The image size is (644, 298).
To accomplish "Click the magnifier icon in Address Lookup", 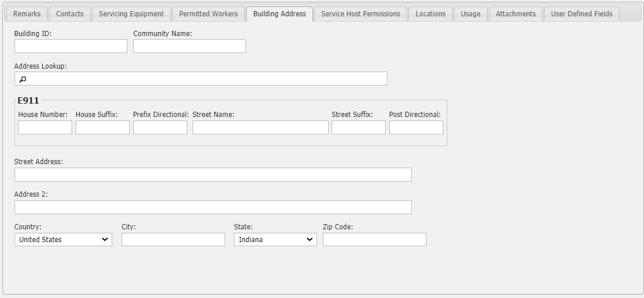I will pos(23,79).
